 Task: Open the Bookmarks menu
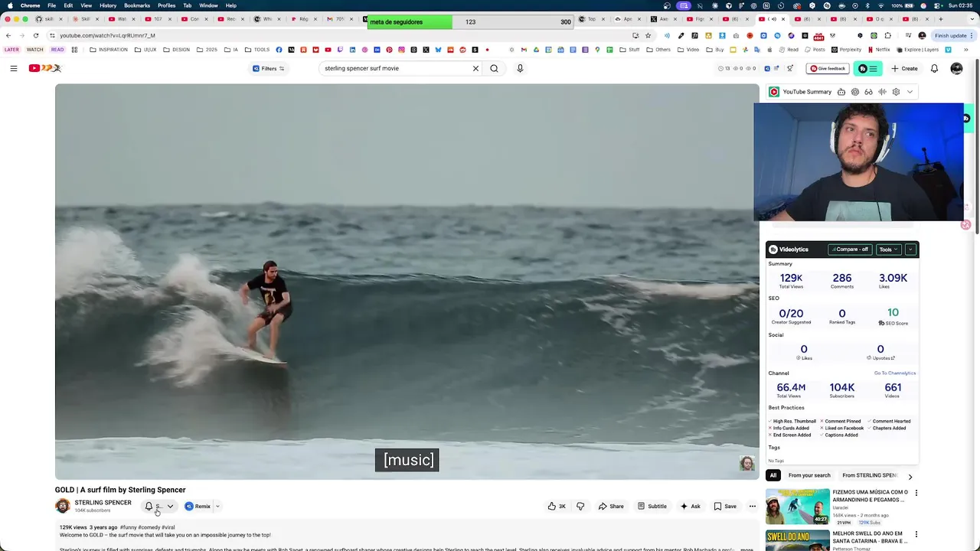coord(137,5)
